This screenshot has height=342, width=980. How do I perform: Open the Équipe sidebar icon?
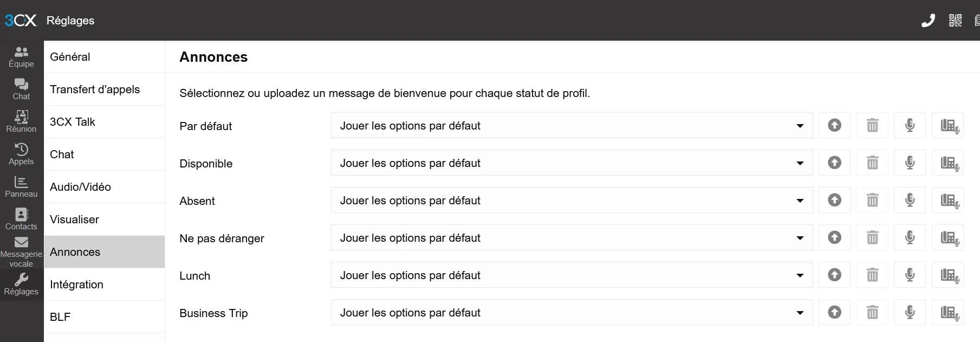pos(21,56)
